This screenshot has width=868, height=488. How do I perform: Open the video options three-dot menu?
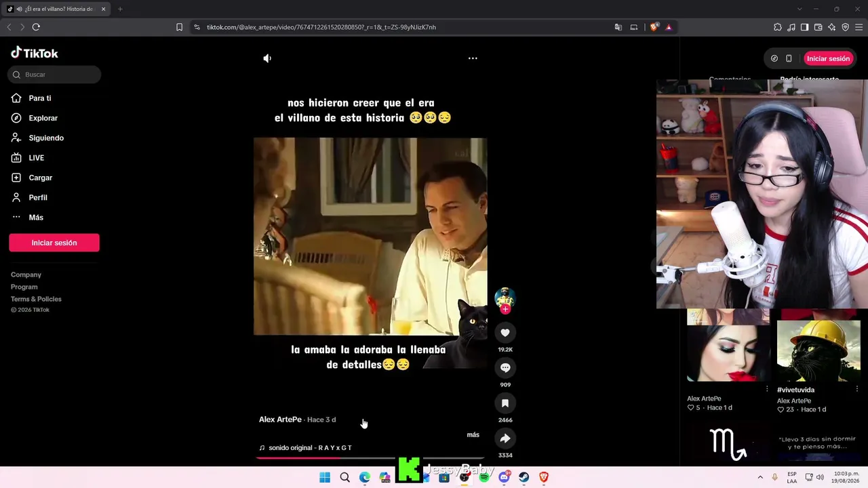(473, 58)
